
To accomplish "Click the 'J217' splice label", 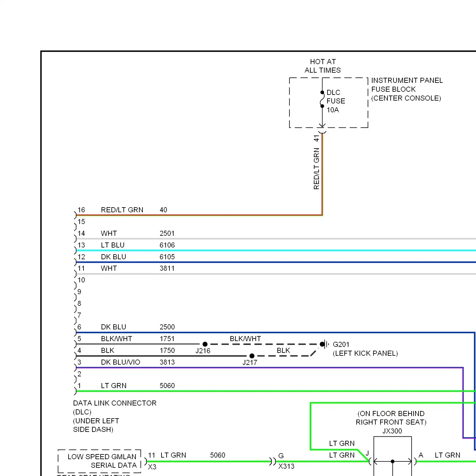I will 250,362.
